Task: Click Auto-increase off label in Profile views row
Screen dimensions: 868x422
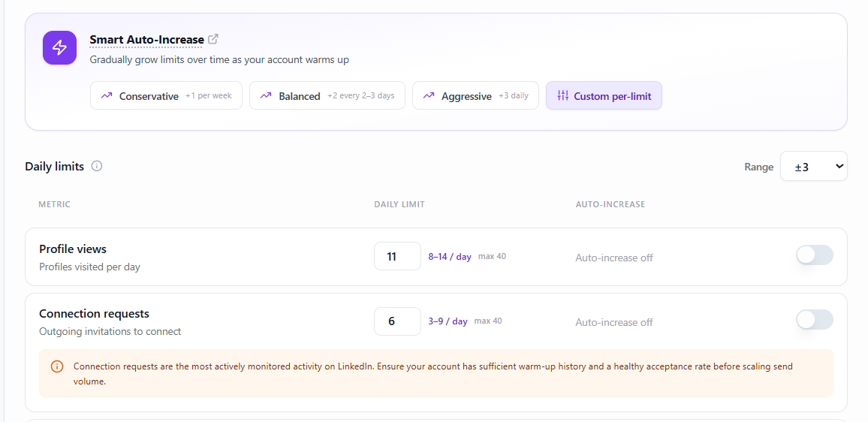Action: coord(614,258)
